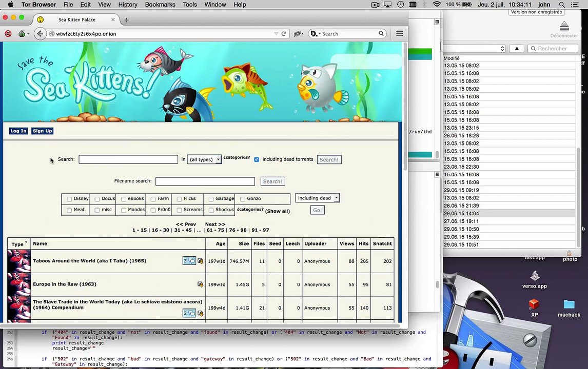Check the Disney category box
The height and width of the screenshot is (369, 588).
[x=69, y=199]
